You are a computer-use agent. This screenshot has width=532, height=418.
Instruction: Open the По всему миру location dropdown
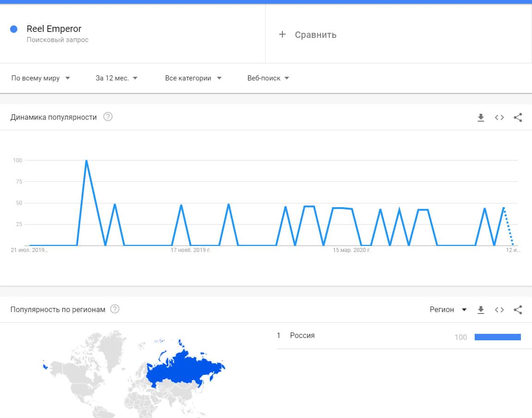coord(41,78)
